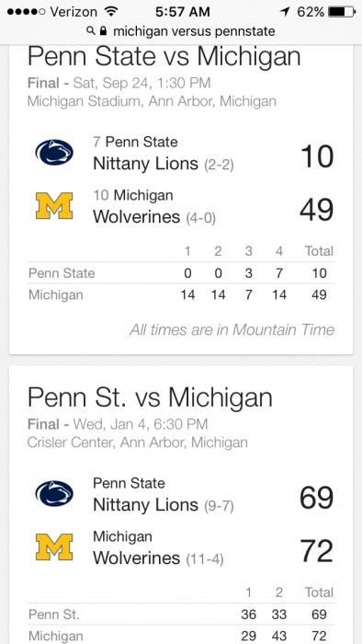This screenshot has height=644, width=362.
Task: Tap the location arrow icon in status bar
Action: point(285,11)
